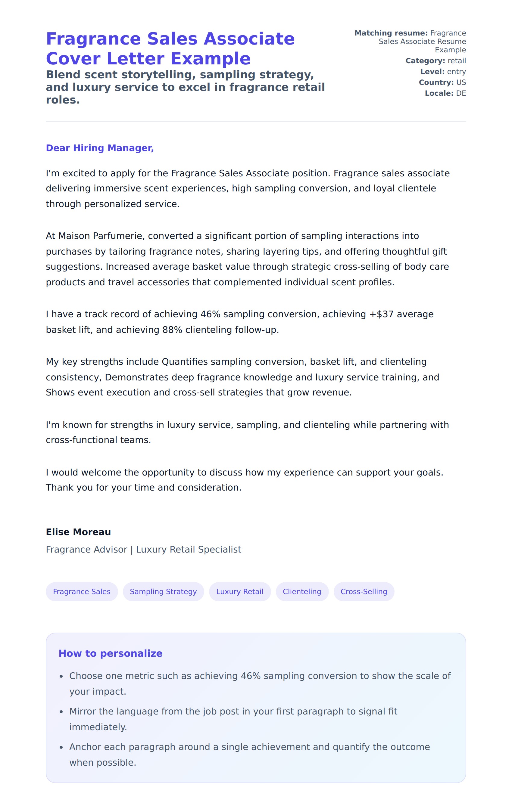The height and width of the screenshot is (812, 512).
Task: Click the Fragrance Sales tag pill
Action: click(82, 591)
